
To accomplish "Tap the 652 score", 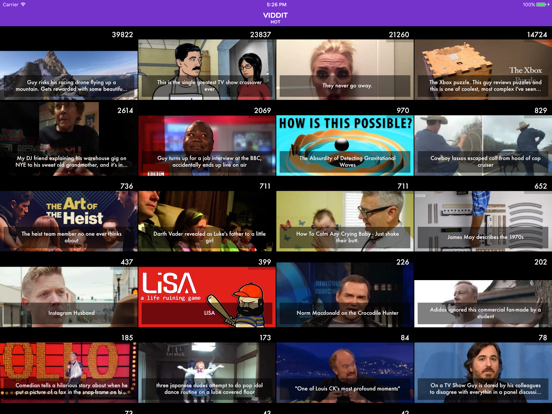I will tap(541, 186).
